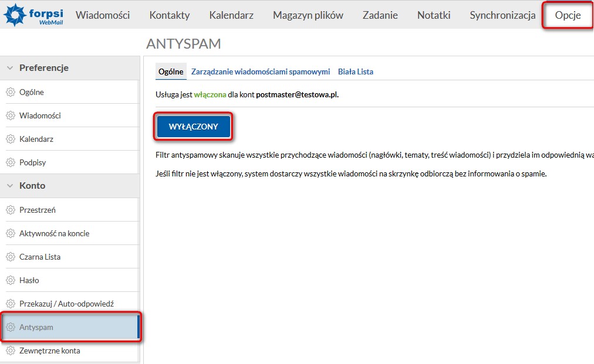Click the gear icon beside Podpisy
This screenshot has height=364, width=594.
coord(11,162)
